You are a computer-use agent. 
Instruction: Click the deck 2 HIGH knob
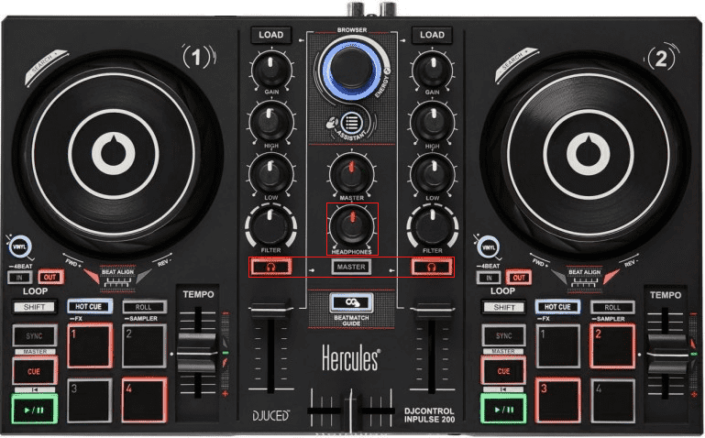tap(432, 122)
